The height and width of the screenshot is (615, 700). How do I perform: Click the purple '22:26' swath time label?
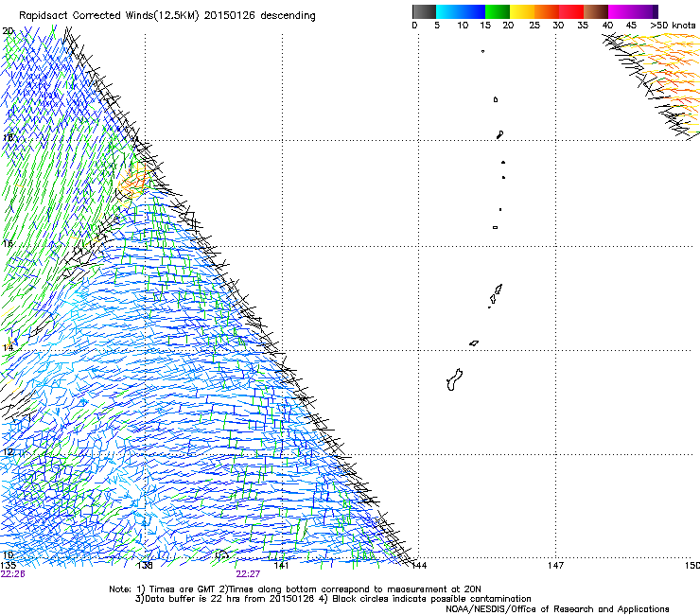point(13,574)
